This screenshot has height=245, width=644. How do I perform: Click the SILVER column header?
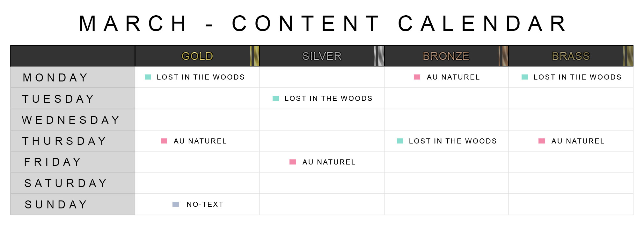click(322, 56)
